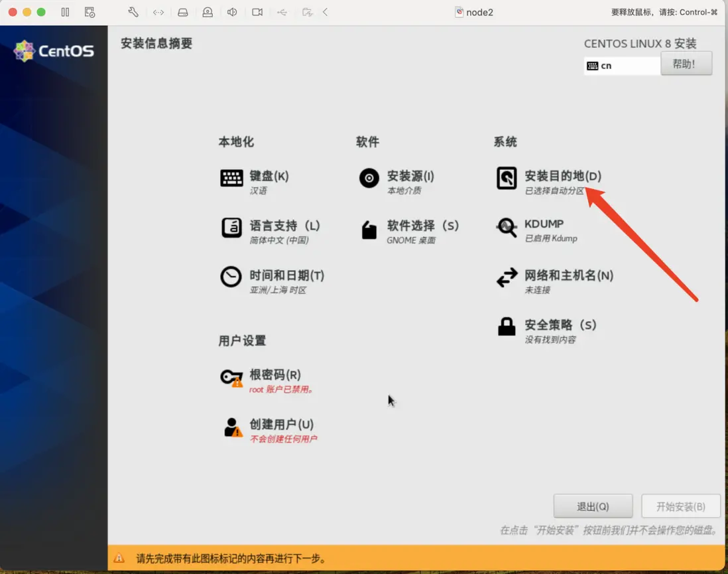Open the wrench settings icon

click(133, 12)
